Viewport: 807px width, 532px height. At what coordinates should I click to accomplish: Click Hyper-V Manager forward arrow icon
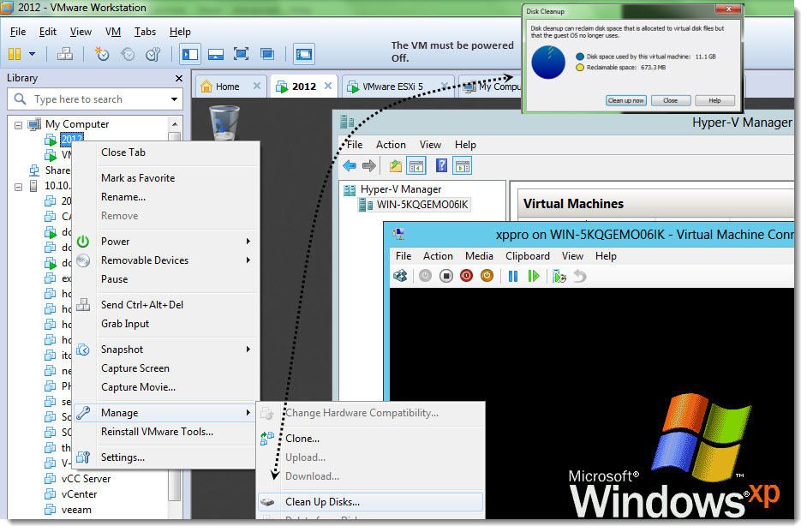tap(369, 165)
